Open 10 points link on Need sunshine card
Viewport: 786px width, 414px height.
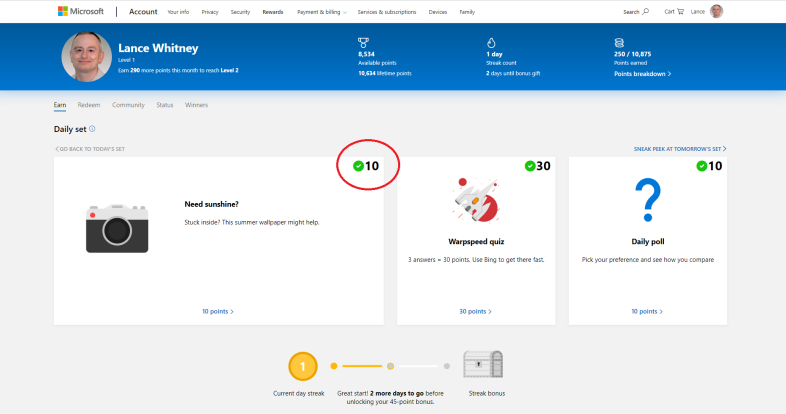(218, 311)
